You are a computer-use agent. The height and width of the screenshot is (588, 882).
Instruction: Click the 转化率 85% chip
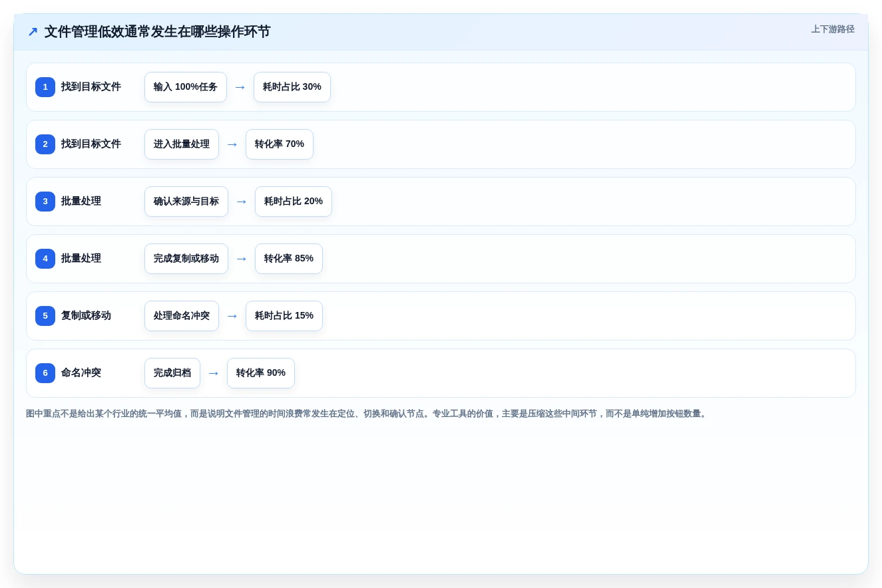pyautogui.click(x=289, y=259)
